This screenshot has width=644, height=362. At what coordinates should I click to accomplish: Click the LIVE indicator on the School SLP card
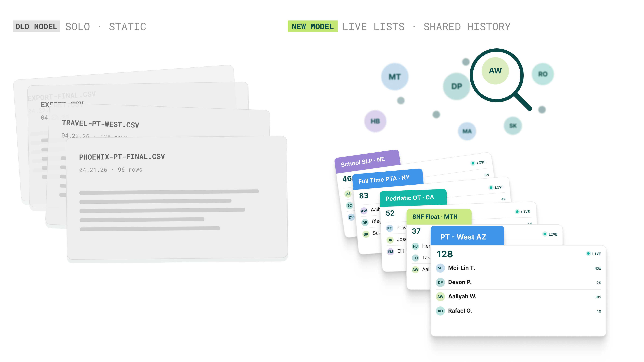point(478,163)
